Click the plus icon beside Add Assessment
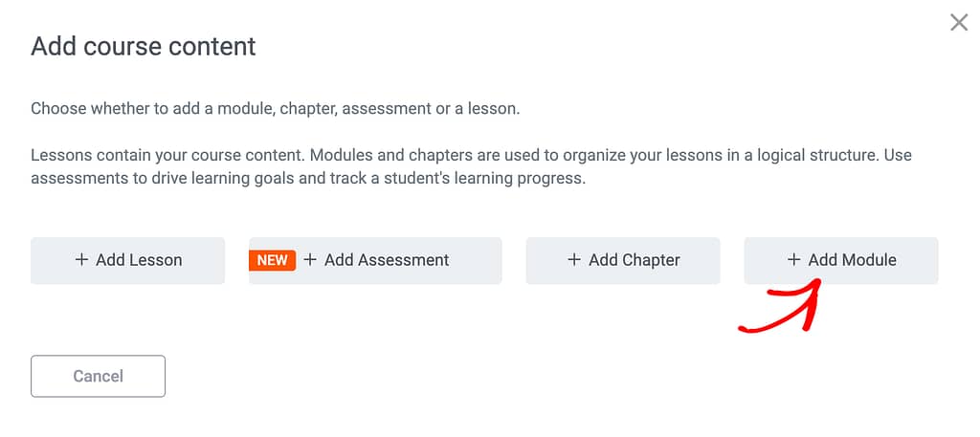The height and width of the screenshot is (437, 980). point(310,260)
